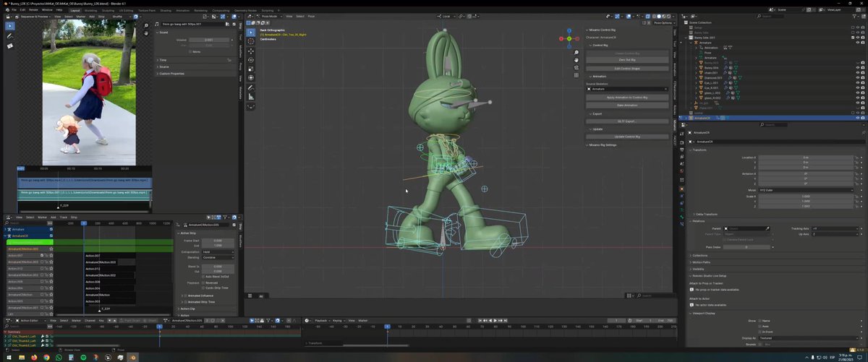Switch to the Animation workspace tab
The width and height of the screenshot is (868, 362).
(183, 11)
